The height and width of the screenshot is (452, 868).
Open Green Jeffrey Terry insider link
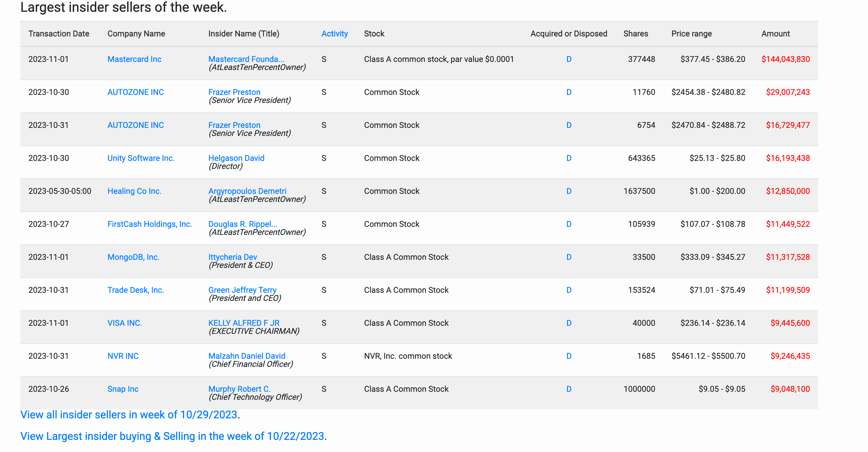point(242,290)
